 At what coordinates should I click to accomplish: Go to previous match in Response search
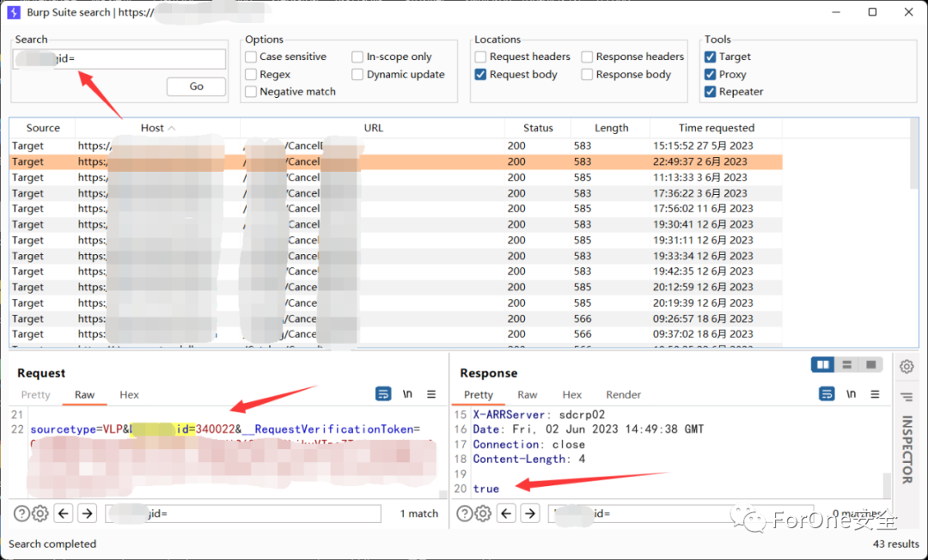tap(506, 514)
